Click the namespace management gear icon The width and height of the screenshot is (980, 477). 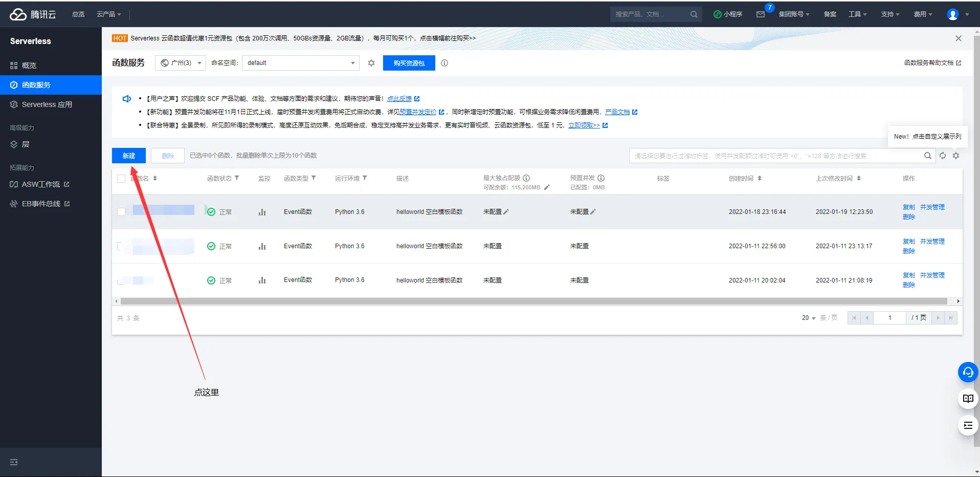point(371,63)
